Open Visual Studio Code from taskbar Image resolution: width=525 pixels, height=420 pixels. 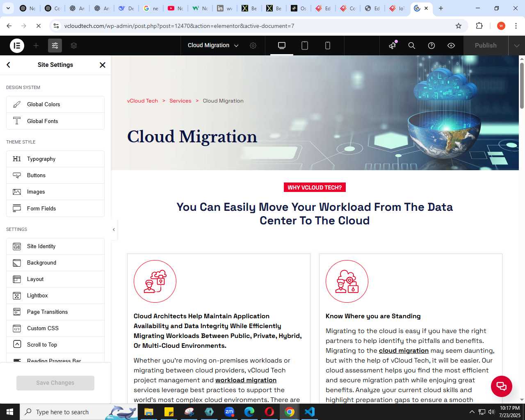[310, 412]
